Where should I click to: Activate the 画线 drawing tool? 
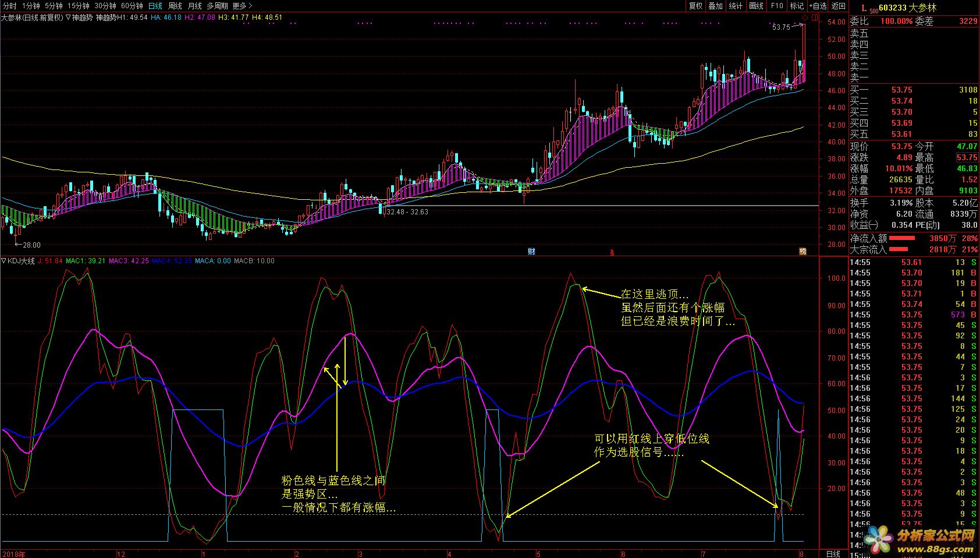coord(757,6)
